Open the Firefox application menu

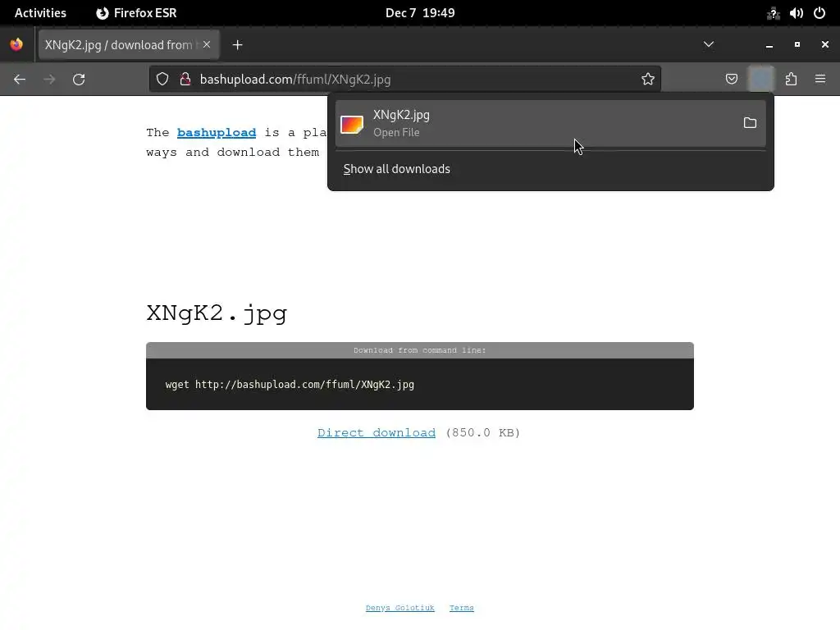(x=820, y=80)
